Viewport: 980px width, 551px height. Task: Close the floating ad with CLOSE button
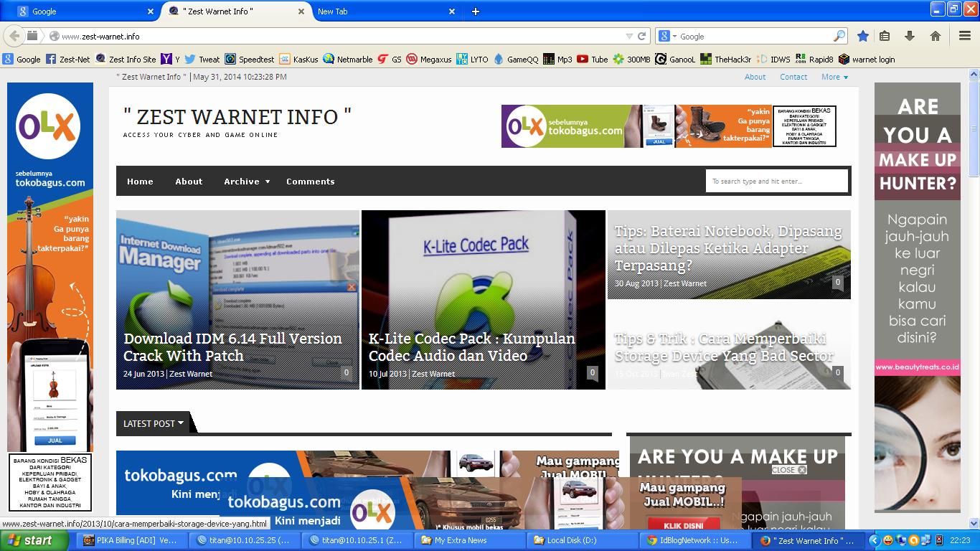pyautogui.click(x=789, y=470)
